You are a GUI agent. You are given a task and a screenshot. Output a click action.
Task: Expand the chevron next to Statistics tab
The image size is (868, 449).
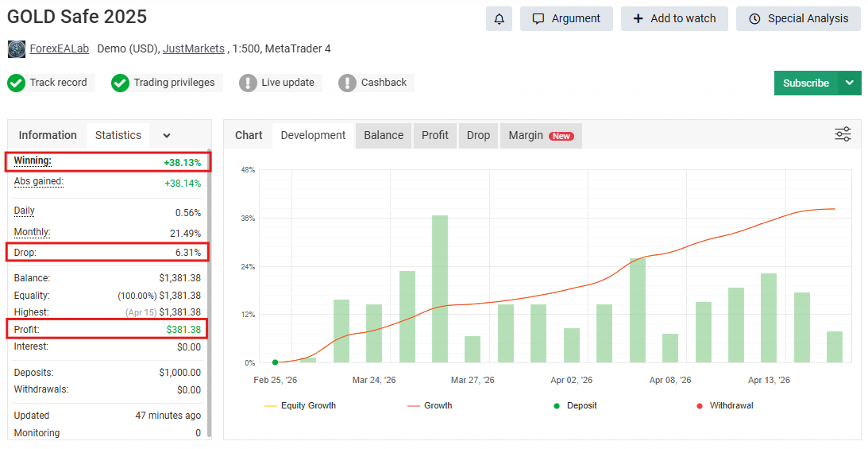pyautogui.click(x=167, y=136)
